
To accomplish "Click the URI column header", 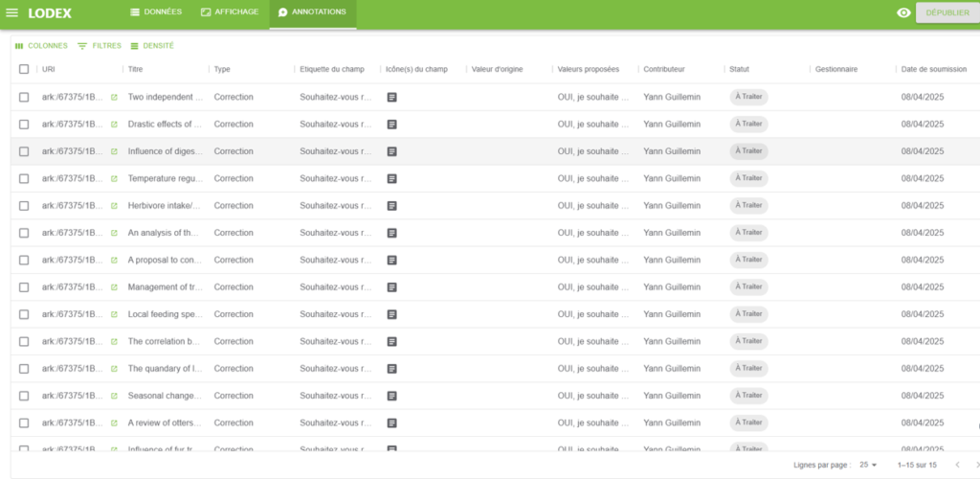I will coord(49,69).
